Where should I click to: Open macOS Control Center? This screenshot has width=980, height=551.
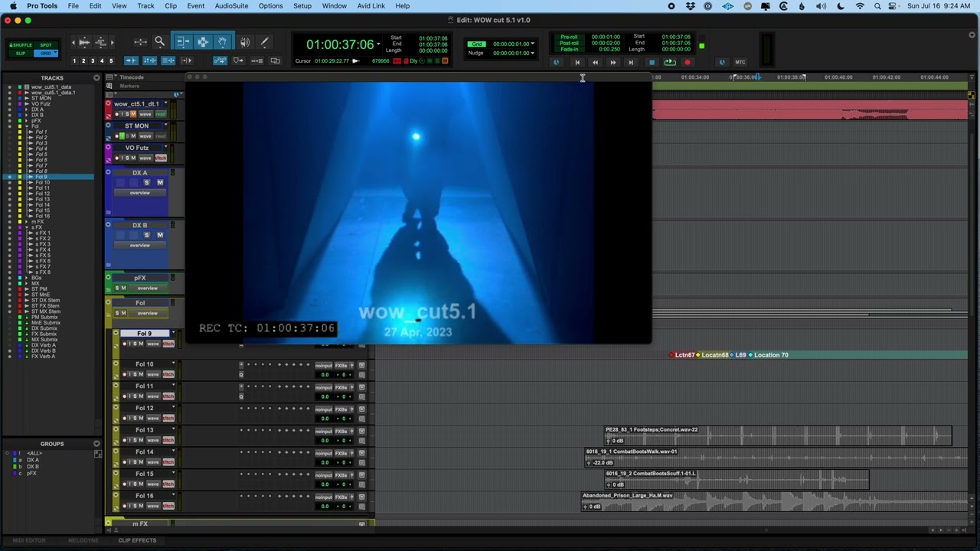pos(894,5)
